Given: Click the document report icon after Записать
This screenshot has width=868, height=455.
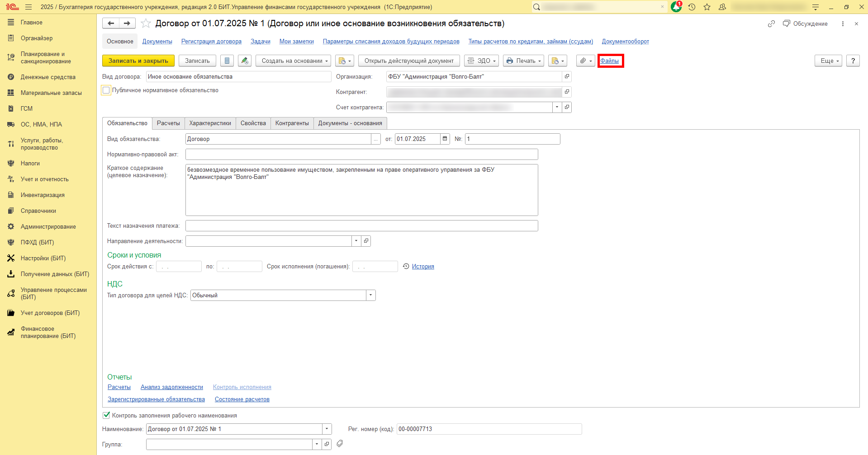Looking at the screenshot, I should pos(227,61).
